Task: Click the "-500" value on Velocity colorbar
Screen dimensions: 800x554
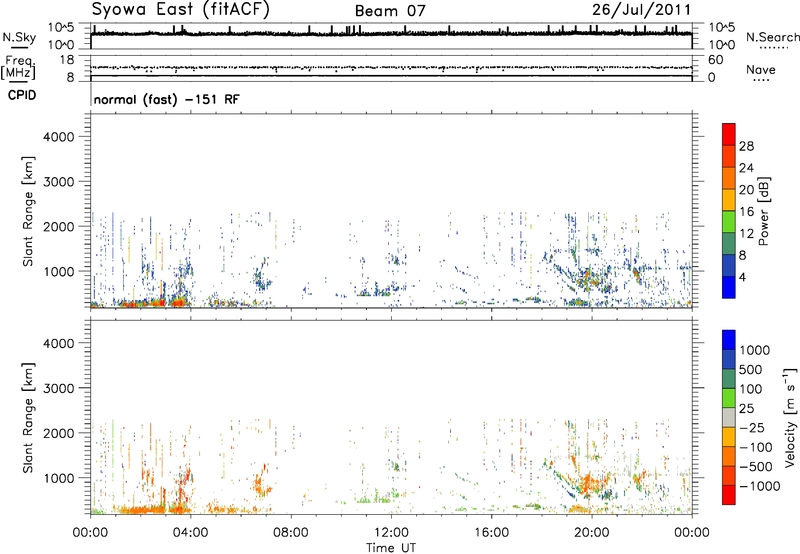Action: (x=756, y=467)
